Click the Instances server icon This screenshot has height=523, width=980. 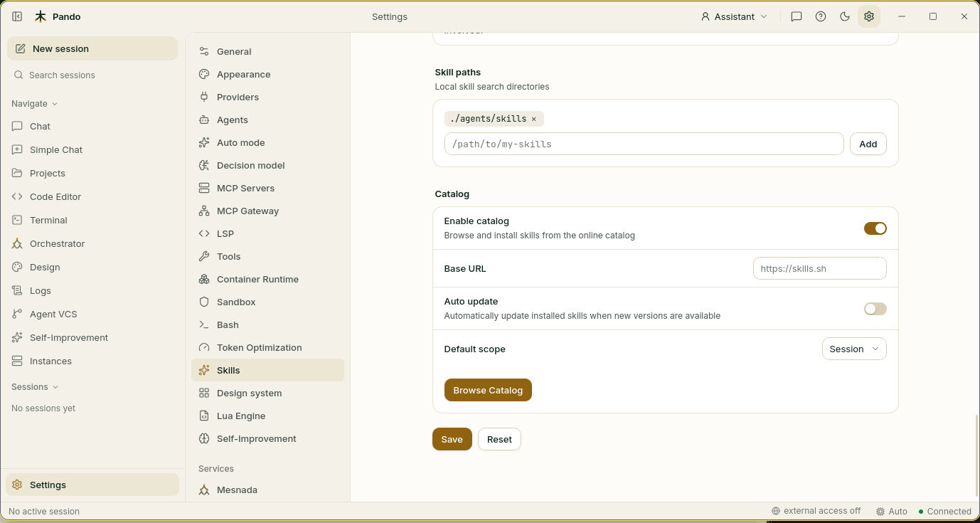17,361
